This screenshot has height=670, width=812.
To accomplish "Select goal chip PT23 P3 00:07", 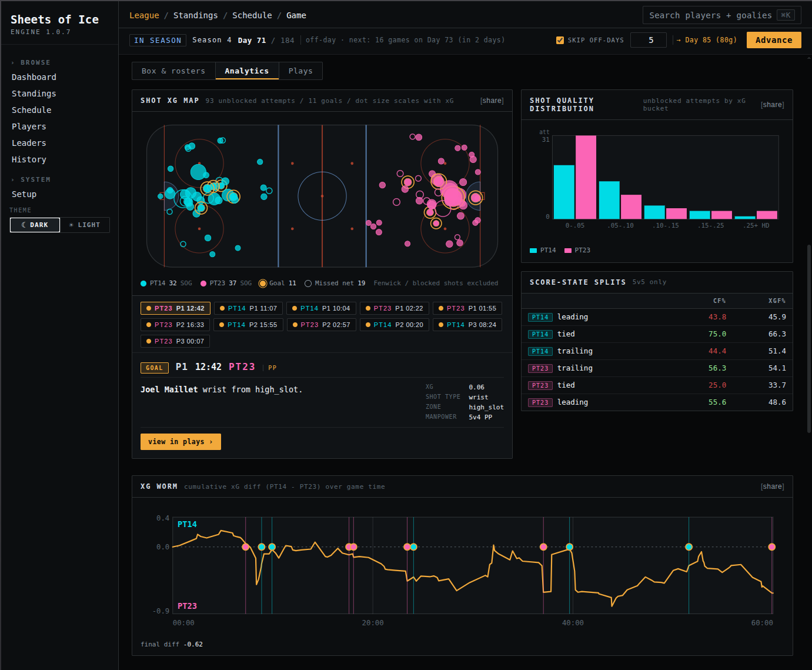I will click(x=175, y=341).
